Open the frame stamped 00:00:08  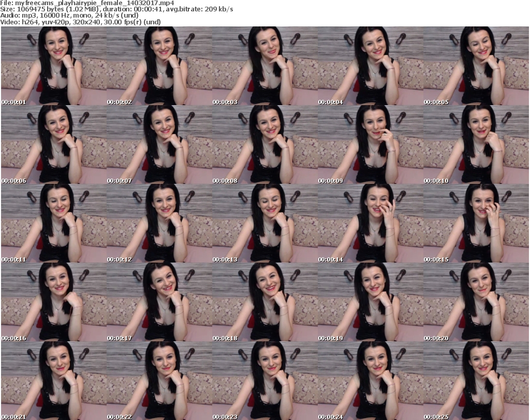click(265, 144)
